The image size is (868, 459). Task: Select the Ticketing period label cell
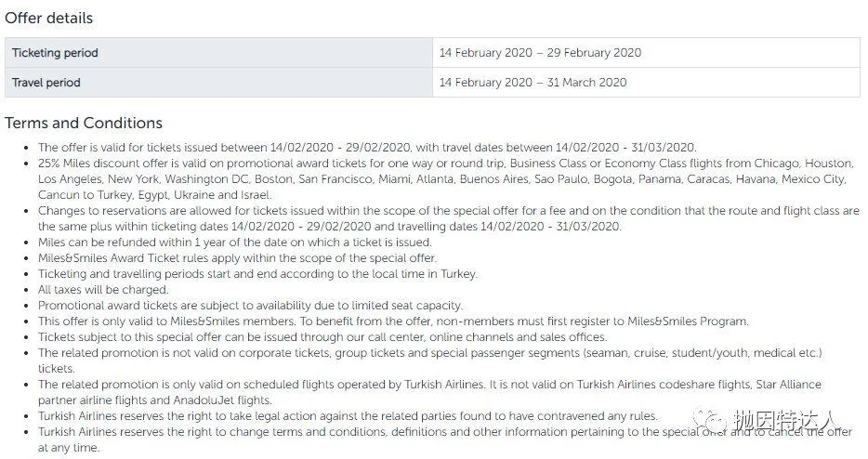click(218, 53)
